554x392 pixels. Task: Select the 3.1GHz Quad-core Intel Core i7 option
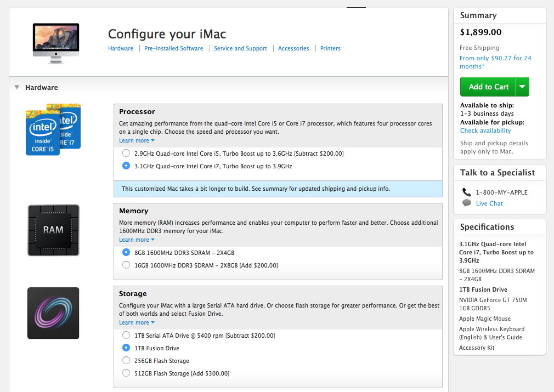coord(126,166)
